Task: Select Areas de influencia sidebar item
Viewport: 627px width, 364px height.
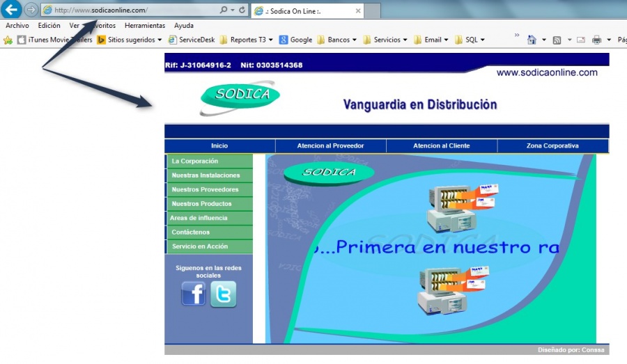Action: [x=209, y=218]
